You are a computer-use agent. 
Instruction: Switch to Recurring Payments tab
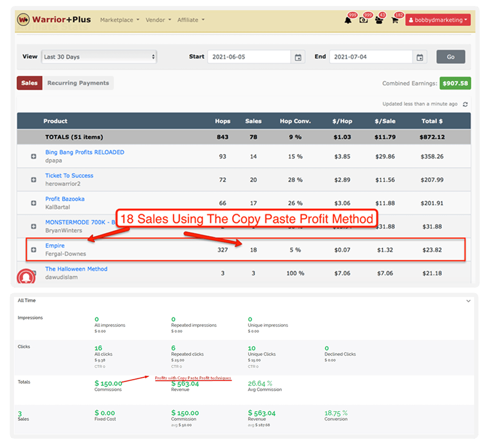tap(78, 83)
